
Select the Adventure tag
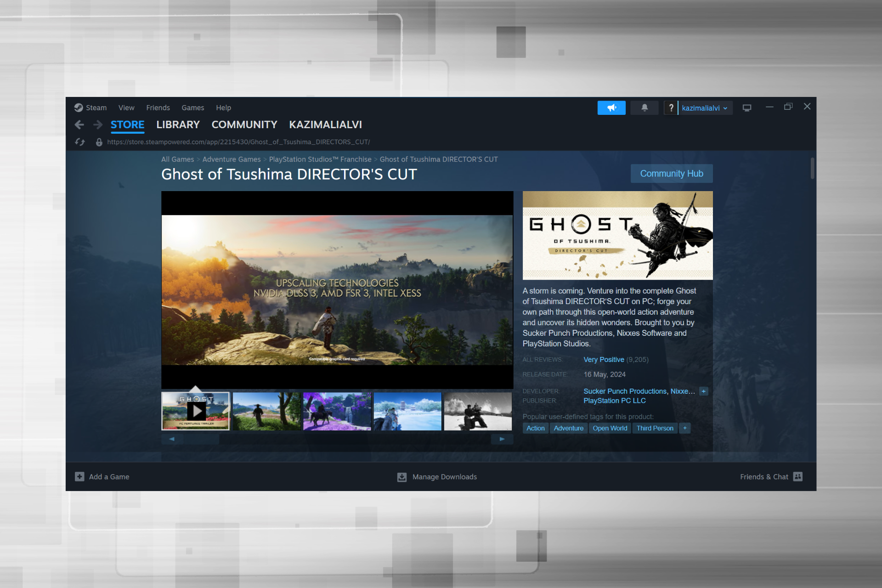click(569, 428)
